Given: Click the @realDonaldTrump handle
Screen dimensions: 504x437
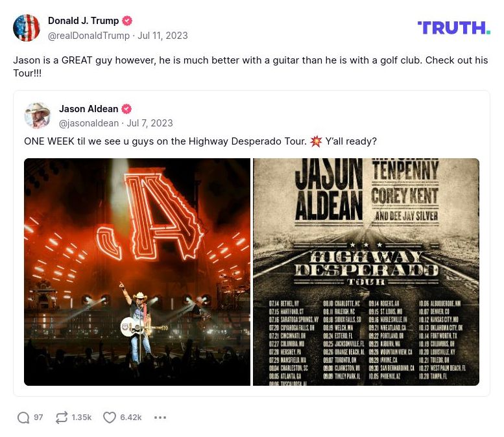Looking at the screenshot, I should coord(88,36).
